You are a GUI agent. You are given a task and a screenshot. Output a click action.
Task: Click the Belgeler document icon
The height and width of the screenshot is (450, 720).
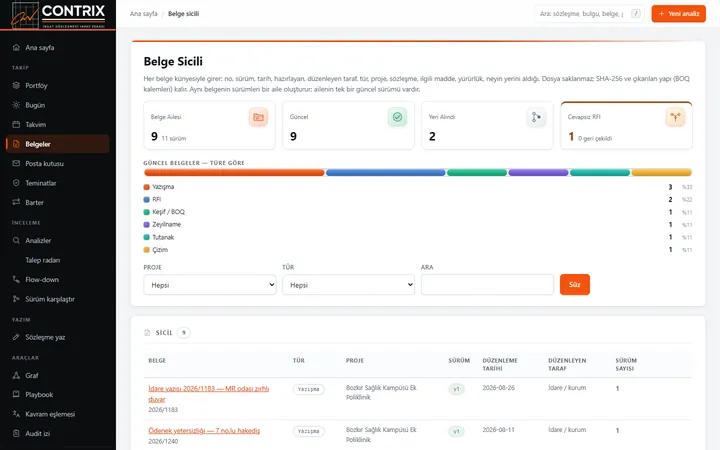(16, 144)
